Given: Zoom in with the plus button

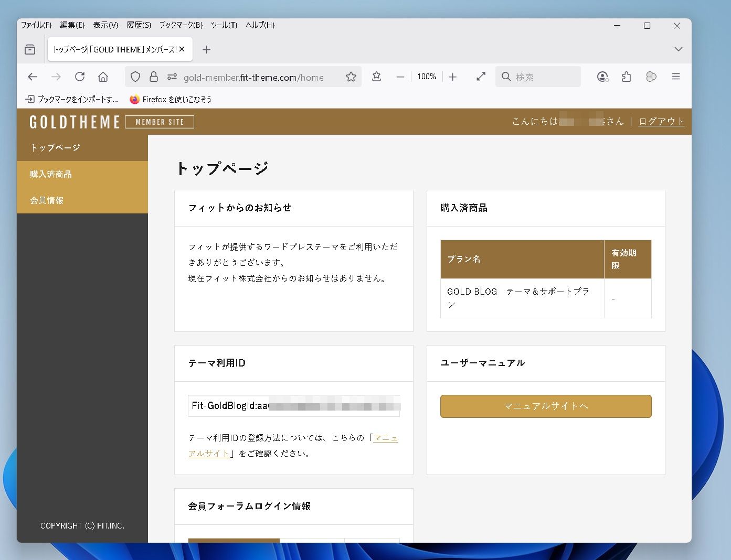Looking at the screenshot, I should (x=453, y=77).
